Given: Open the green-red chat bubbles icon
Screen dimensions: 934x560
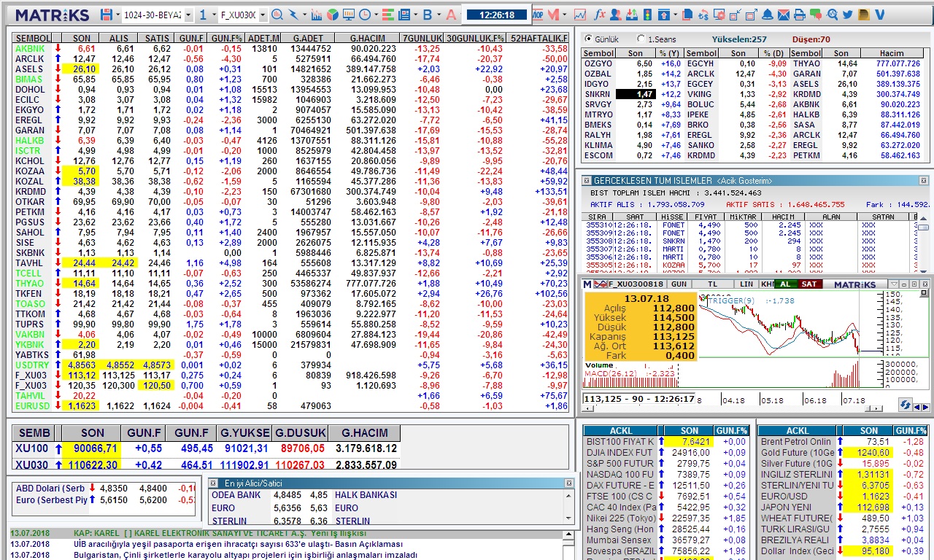Looking at the screenshot, I should point(816,15).
